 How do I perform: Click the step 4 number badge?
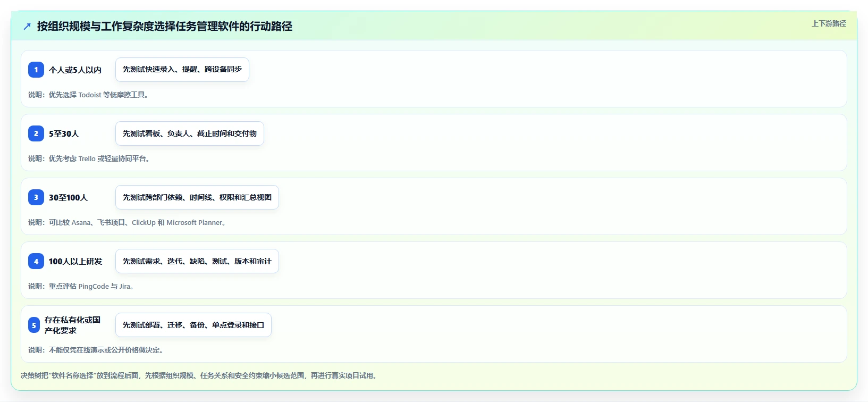tap(36, 261)
